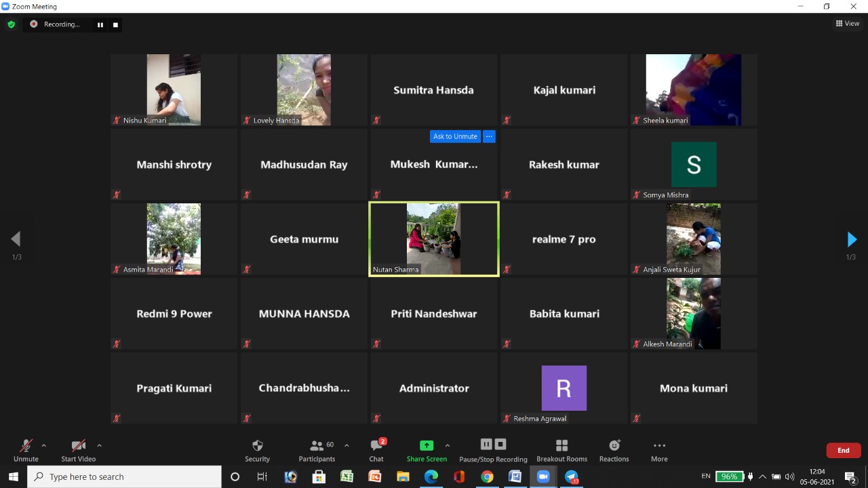Open the Participants panel
This screenshot has height=488, width=868.
[x=317, y=449]
